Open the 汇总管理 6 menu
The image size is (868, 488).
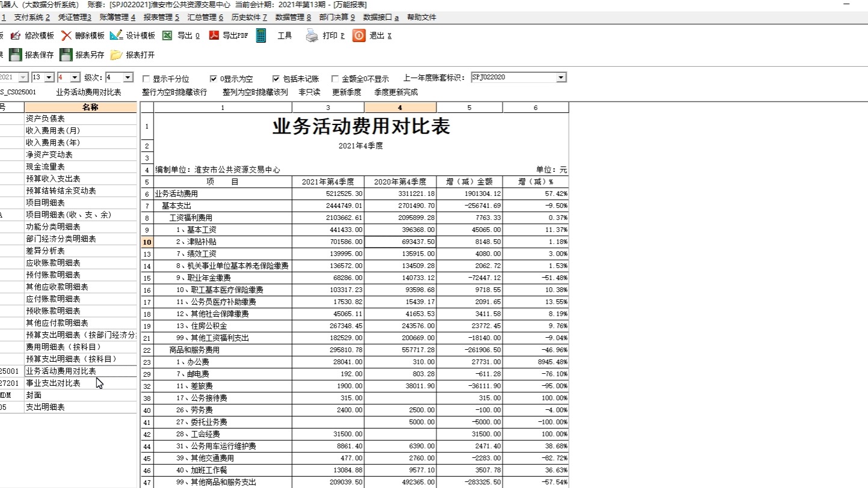point(205,17)
